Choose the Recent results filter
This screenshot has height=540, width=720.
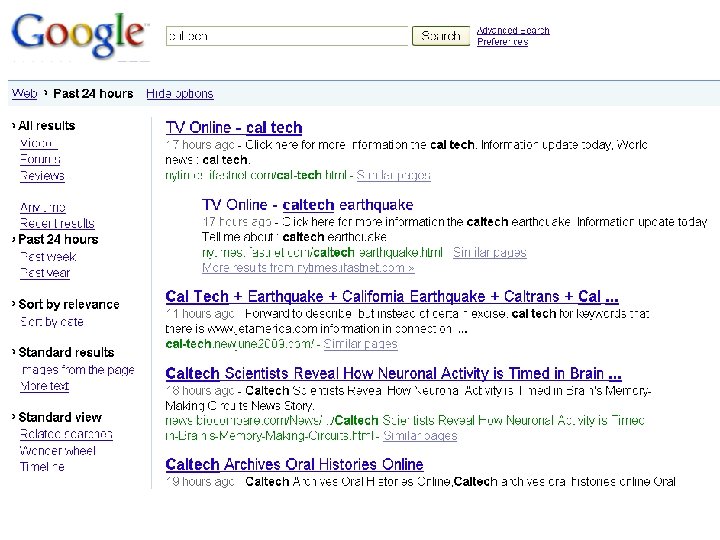57,224
